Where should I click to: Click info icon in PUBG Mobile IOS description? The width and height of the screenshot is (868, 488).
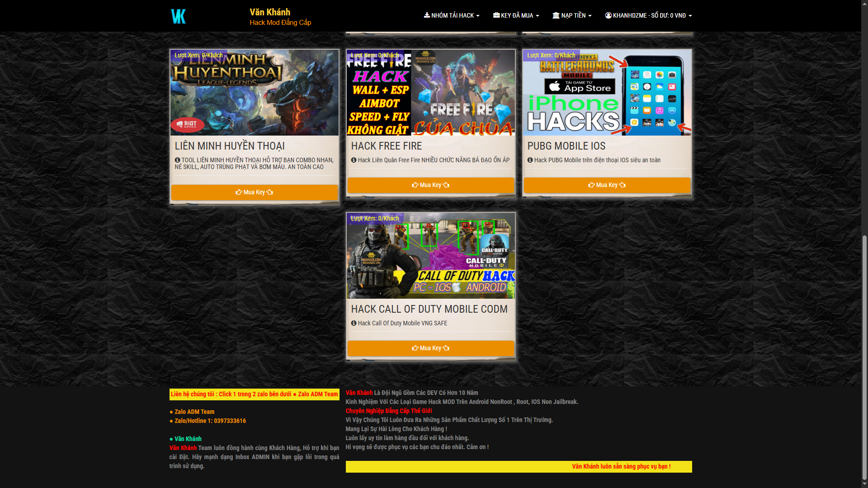click(x=530, y=160)
